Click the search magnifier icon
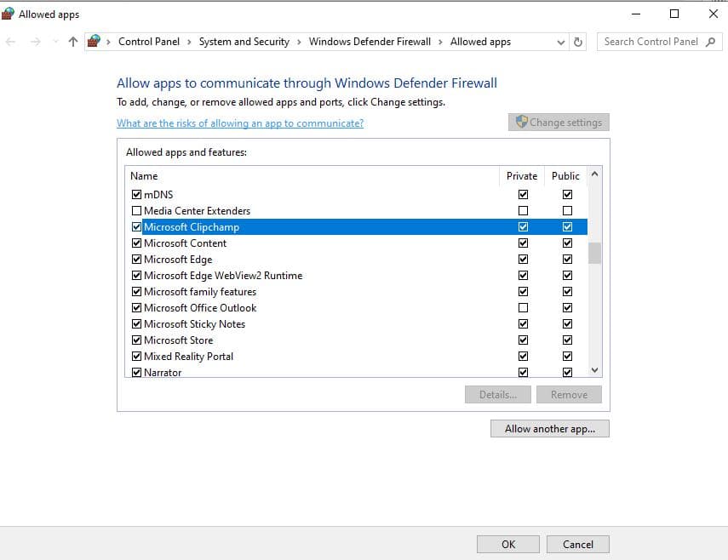Viewport: 728px width, 560px height. click(x=710, y=42)
